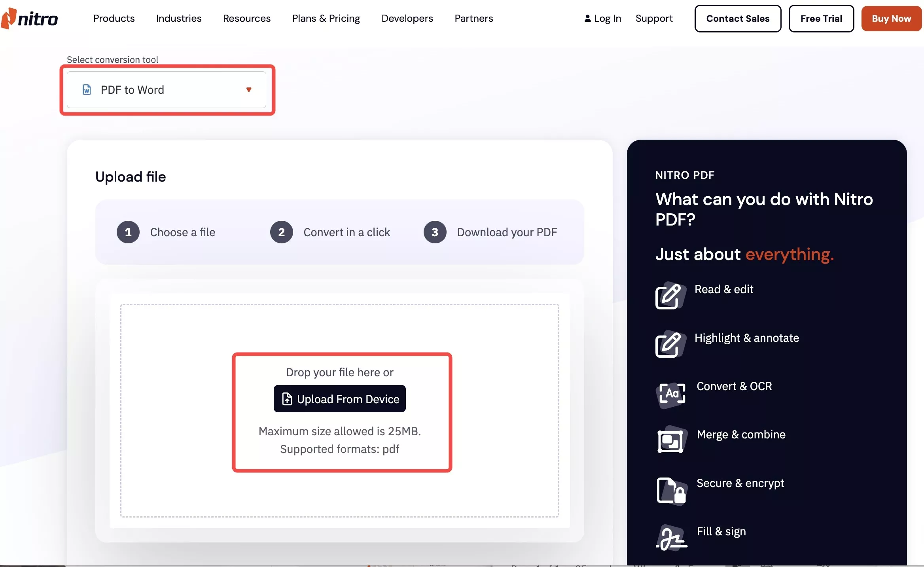Click the Buy Now button
Image resolution: width=924 pixels, height=567 pixels.
point(892,19)
